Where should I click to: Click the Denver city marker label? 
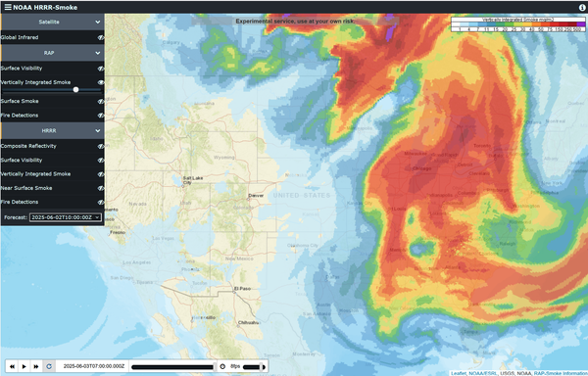click(x=256, y=196)
